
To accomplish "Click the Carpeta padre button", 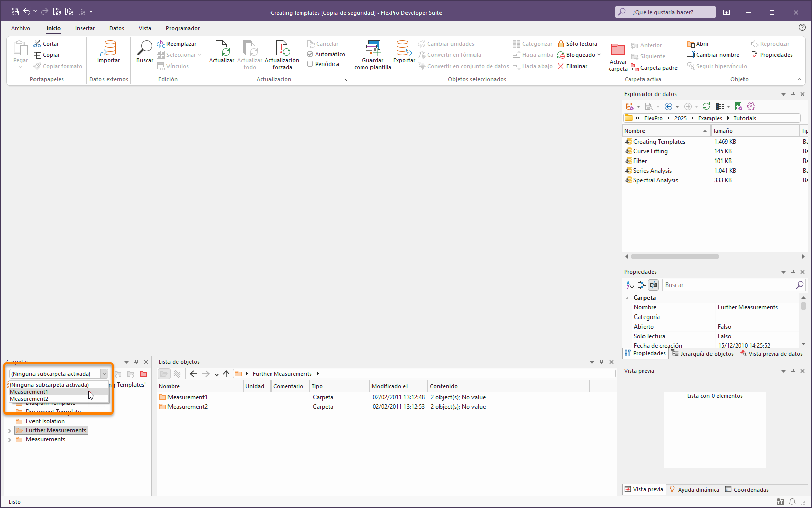I will tap(654, 68).
